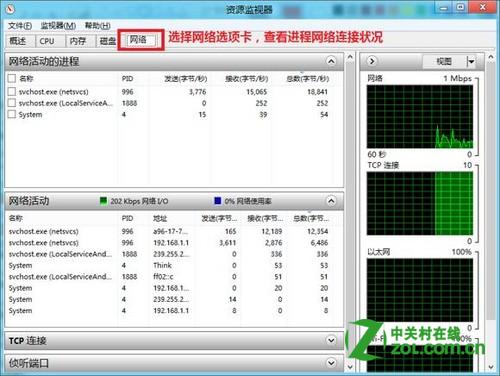This screenshot has height=376, width=500.
Task: Click the 以太网 utilization graph
Action: [x=420, y=290]
